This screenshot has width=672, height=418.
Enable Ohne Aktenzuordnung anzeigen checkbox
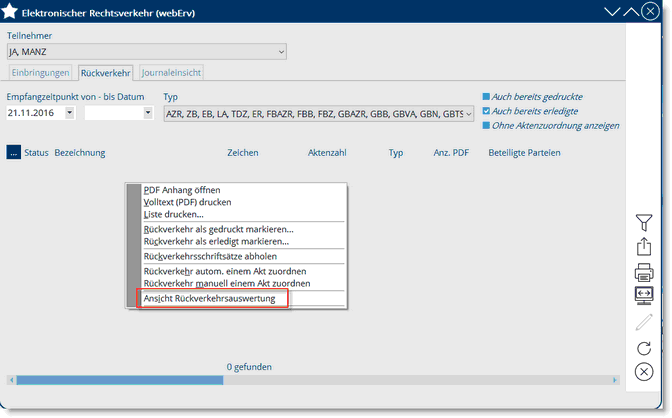click(x=486, y=126)
